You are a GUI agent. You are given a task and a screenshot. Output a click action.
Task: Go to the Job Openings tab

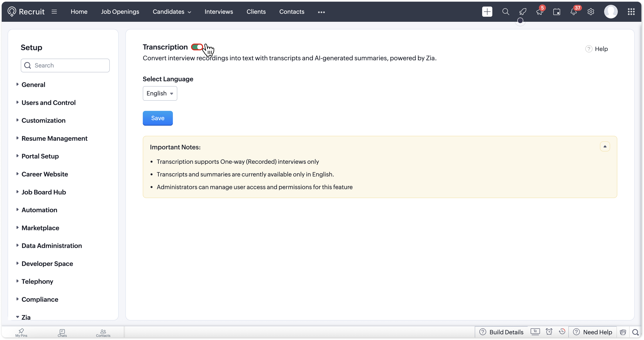[x=120, y=12]
